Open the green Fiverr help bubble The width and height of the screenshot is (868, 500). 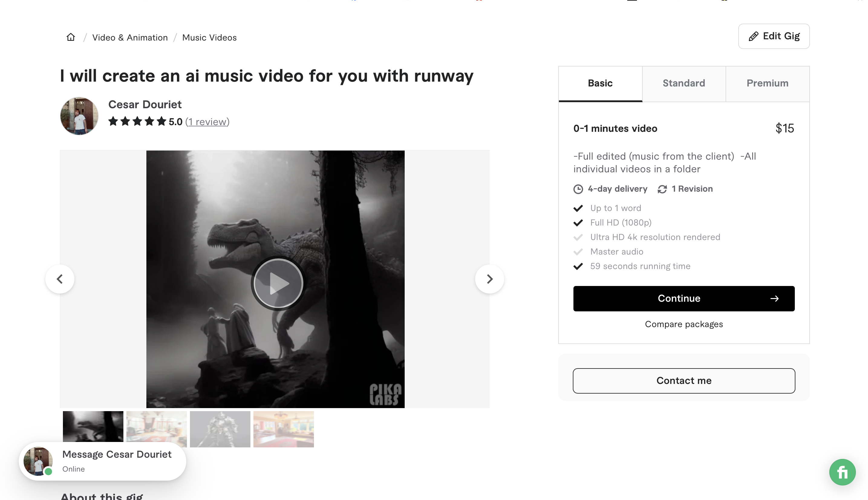(x=842, y=472)
